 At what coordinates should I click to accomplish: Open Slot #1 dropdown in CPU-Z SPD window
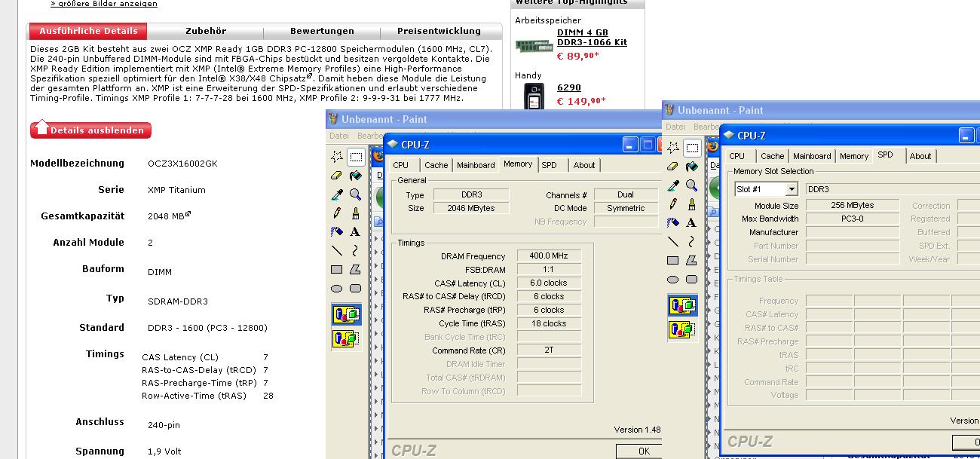tap(792, 189)
